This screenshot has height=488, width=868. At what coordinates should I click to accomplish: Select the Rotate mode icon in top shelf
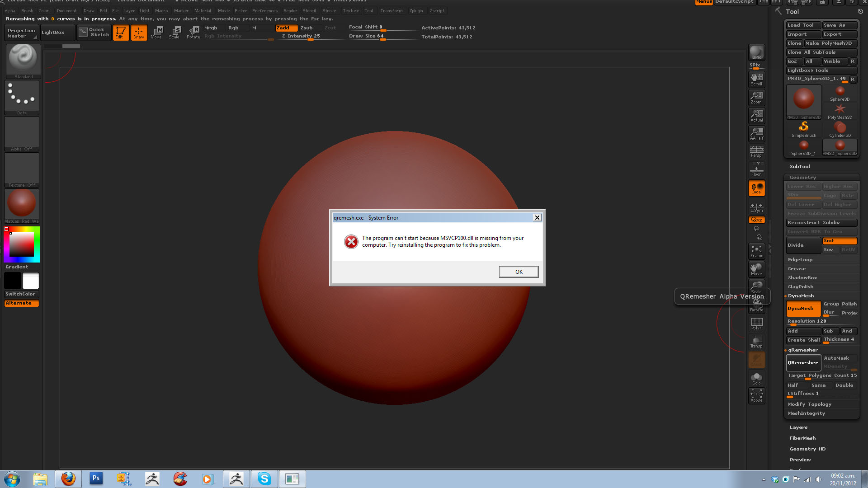(x=193, y=33)
